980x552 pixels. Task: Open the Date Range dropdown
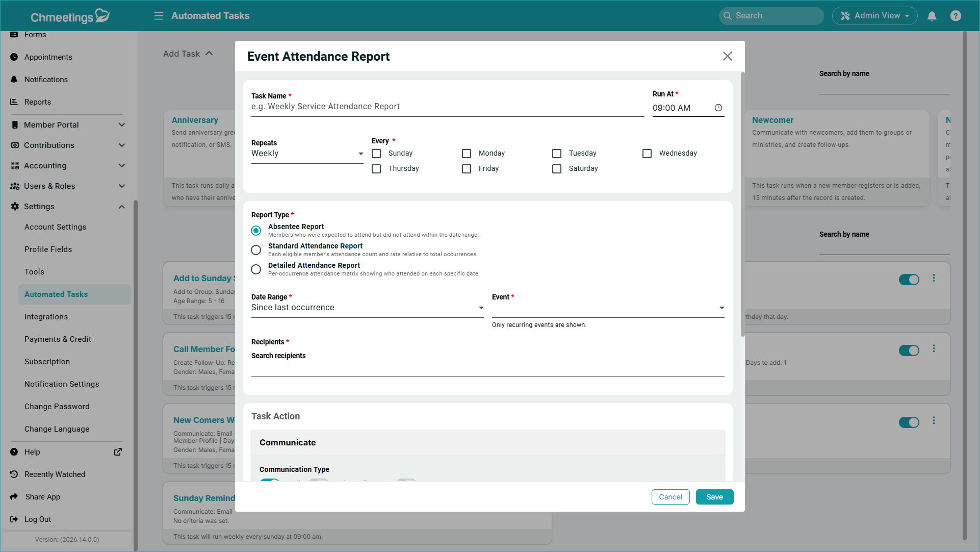coord(367,308)
